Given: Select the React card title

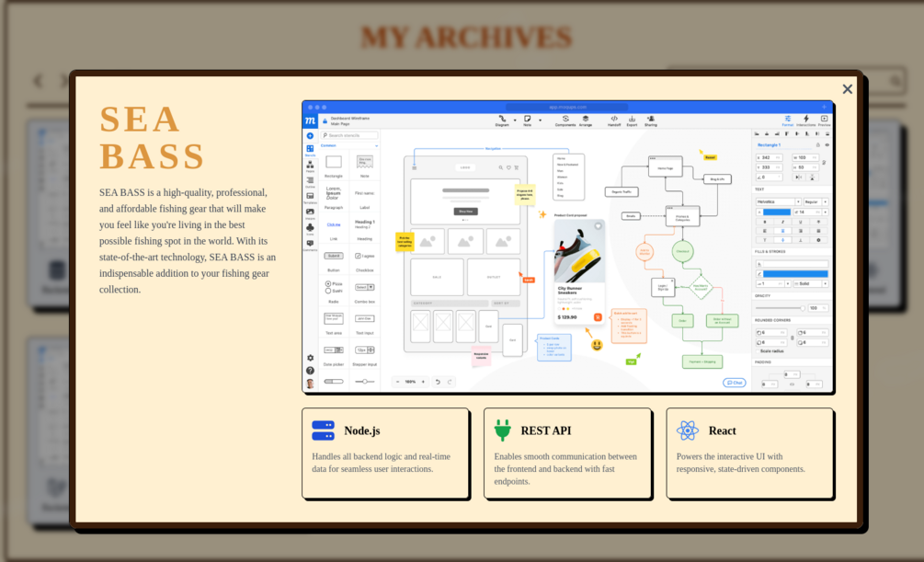Looking at the screenshot, I should 722,430.
